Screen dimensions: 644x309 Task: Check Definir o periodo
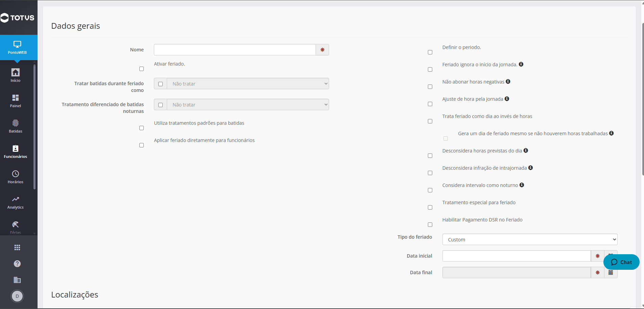pos(430,52)
